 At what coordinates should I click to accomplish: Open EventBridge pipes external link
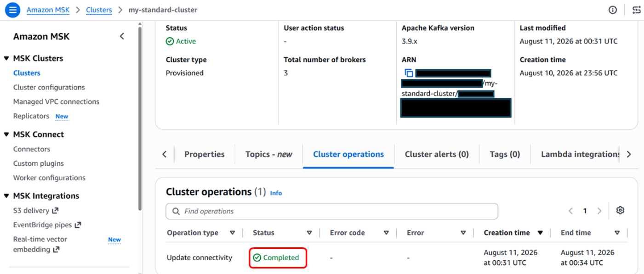point(47,225)
